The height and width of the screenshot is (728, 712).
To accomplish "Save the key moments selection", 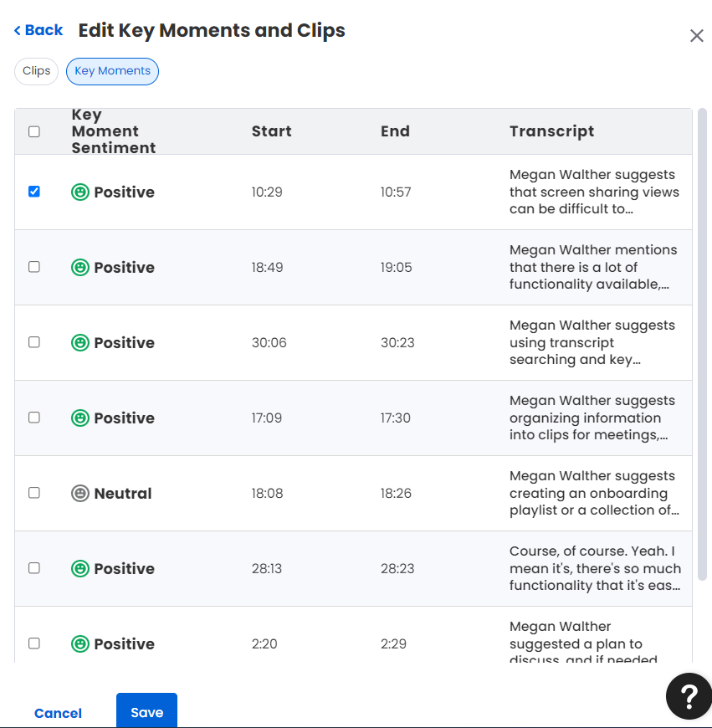I will click(146, 711).
